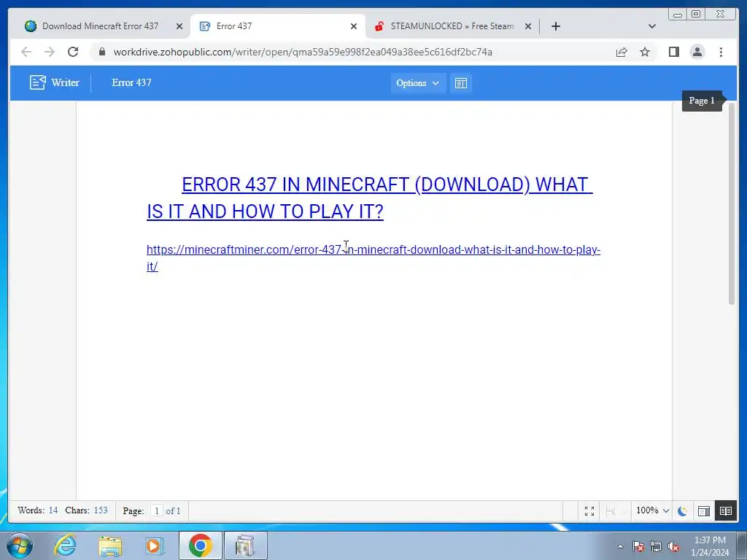The width and height of the screenshot is (747, 560).
Task: Open the Chrome profile avatar menu
Action: (x=697, y=52)
